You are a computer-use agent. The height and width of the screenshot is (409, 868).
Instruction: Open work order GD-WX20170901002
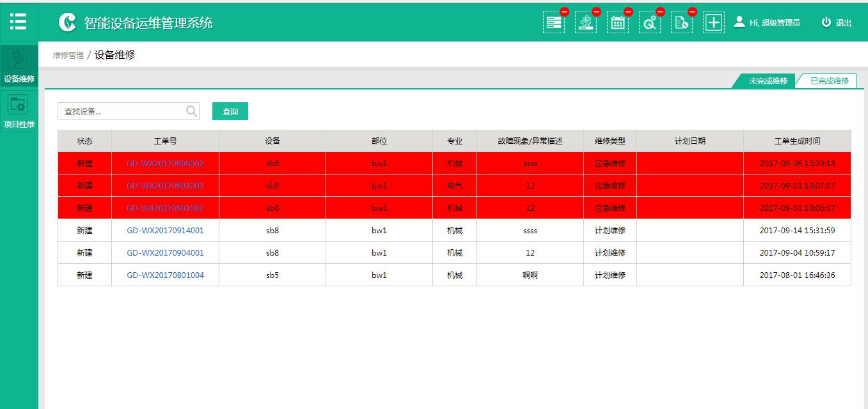(165, 208)
